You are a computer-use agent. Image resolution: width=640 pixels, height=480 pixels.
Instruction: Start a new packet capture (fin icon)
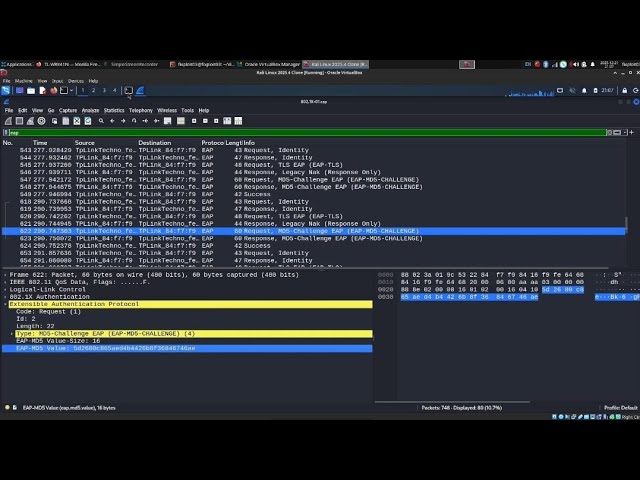click(8, 121)
